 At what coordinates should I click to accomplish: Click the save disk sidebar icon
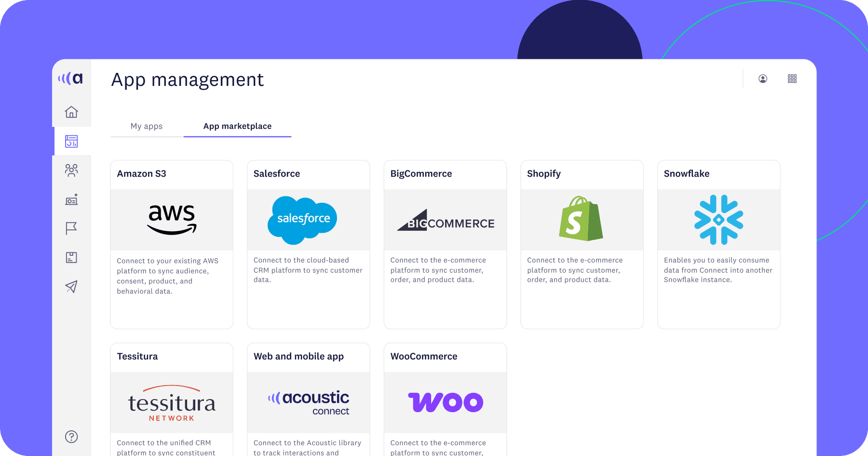tap(71, 258)
